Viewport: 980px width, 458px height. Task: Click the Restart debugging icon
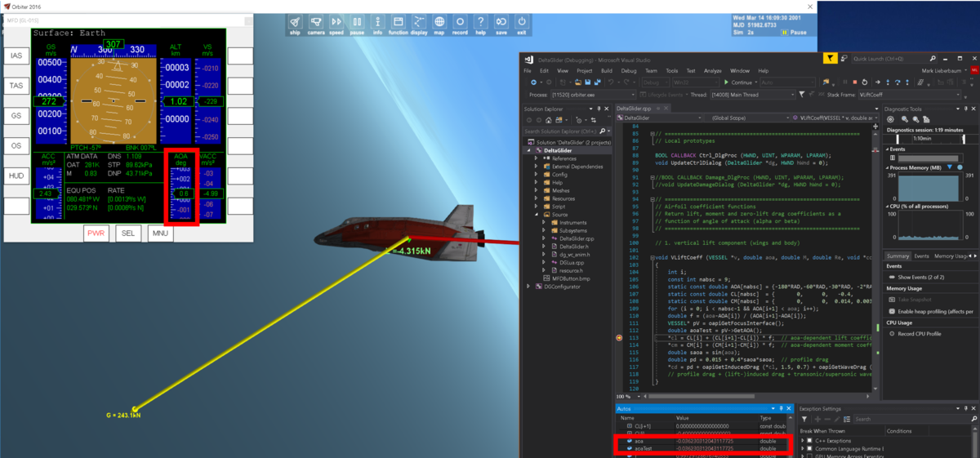click(865, 82)
